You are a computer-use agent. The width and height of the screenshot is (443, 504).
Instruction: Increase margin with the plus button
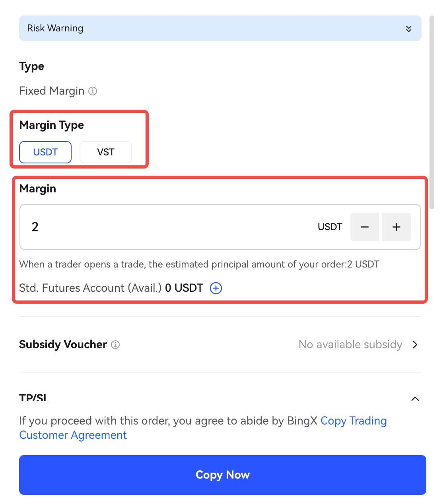pyautogui.click(x=396, y=227)
